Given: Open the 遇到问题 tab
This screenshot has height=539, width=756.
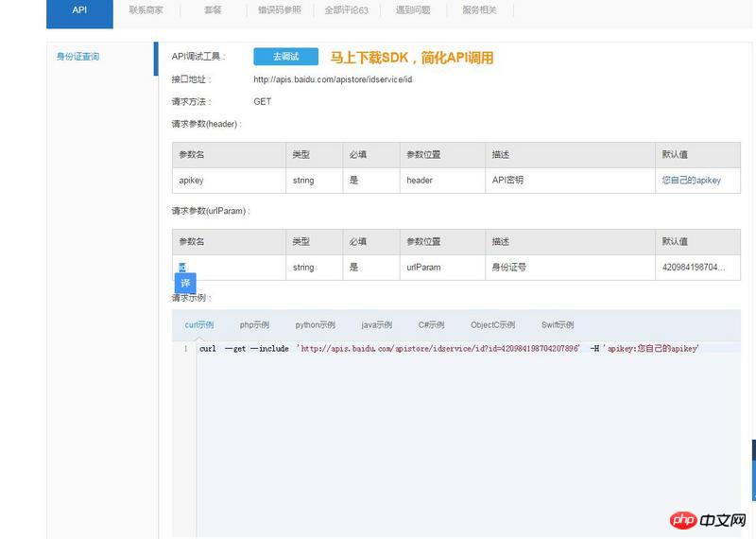Looking at the screenshot, I should 413,10.
